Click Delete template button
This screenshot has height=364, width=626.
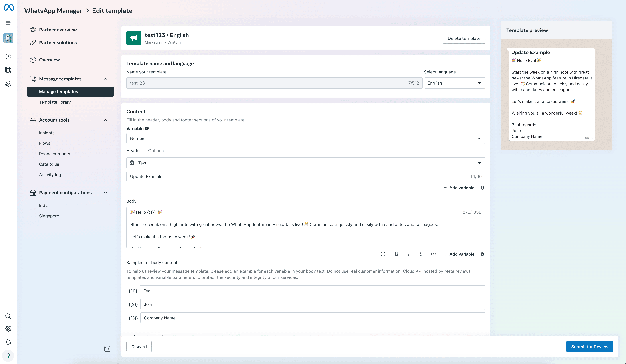pos(464,38)
